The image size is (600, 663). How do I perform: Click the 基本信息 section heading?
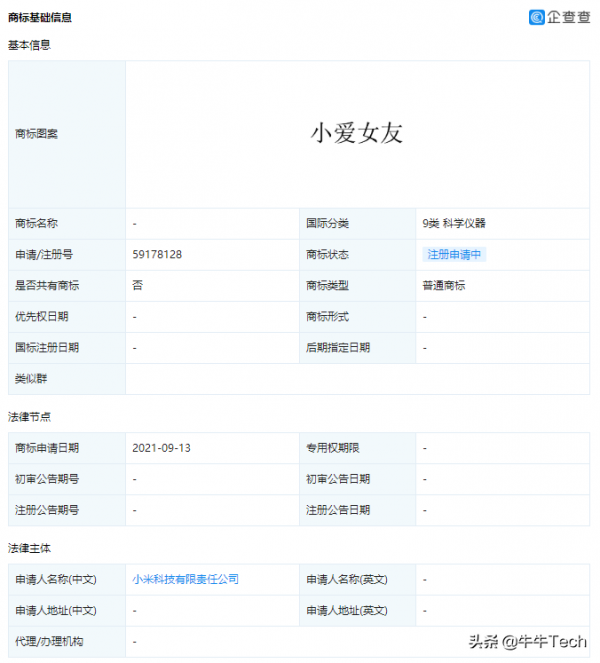(x=29, y=45)
